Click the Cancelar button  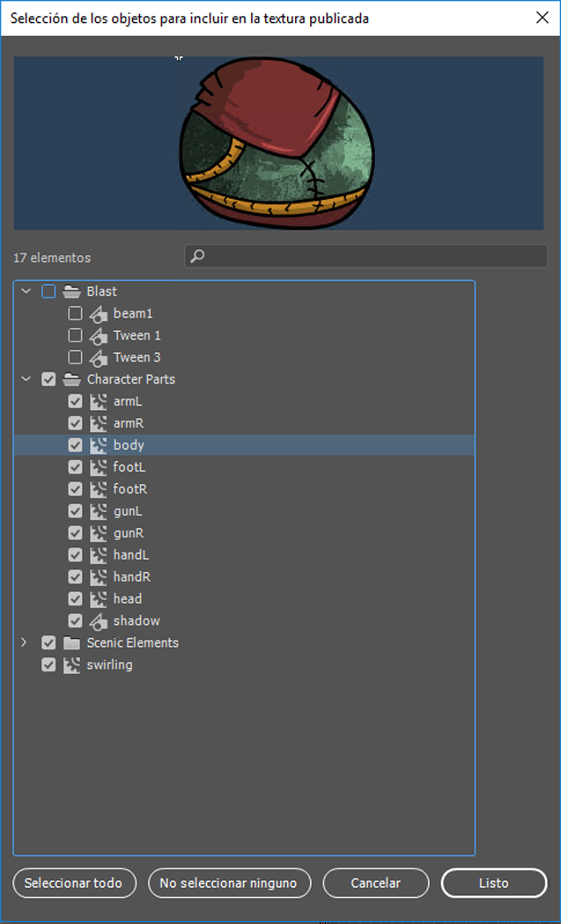tap(376, 884)
